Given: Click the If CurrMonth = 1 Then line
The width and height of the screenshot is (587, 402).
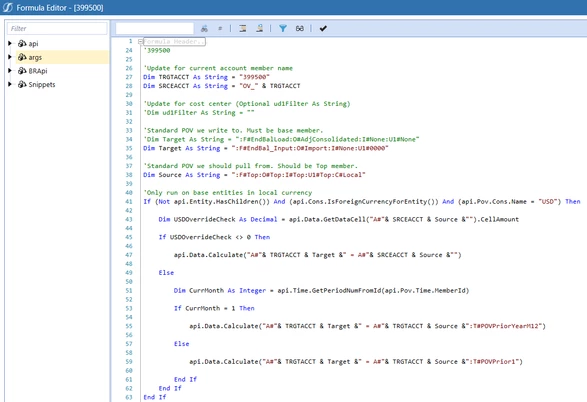Looking at the screenshot, I should click(x=214, y=308).
